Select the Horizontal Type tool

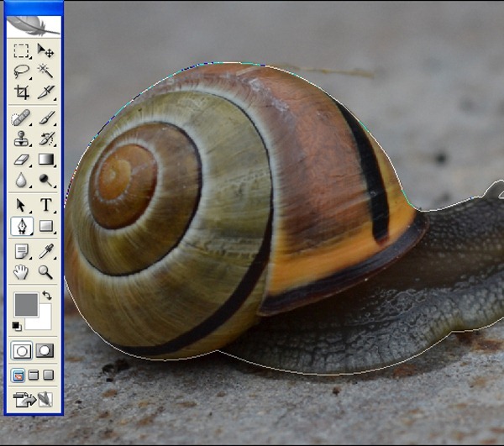click(x=45, y=205)
